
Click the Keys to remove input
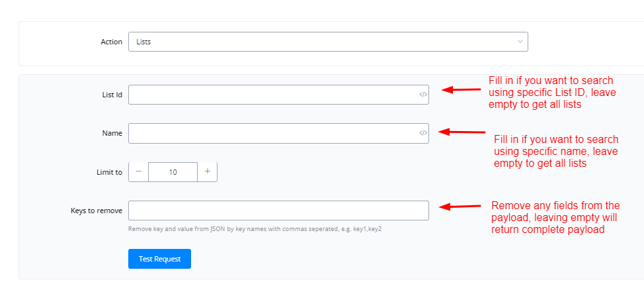pyautogui.click(x=278, y=211)
